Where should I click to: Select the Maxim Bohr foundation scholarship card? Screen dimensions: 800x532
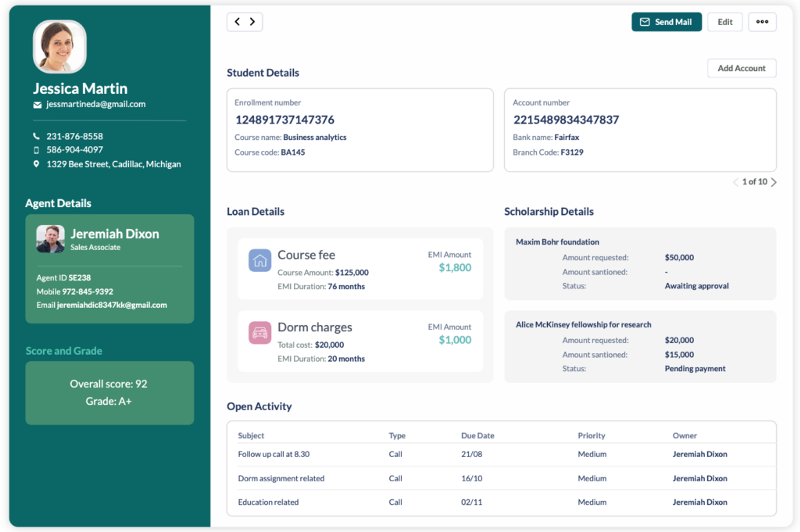coord(640,264)
